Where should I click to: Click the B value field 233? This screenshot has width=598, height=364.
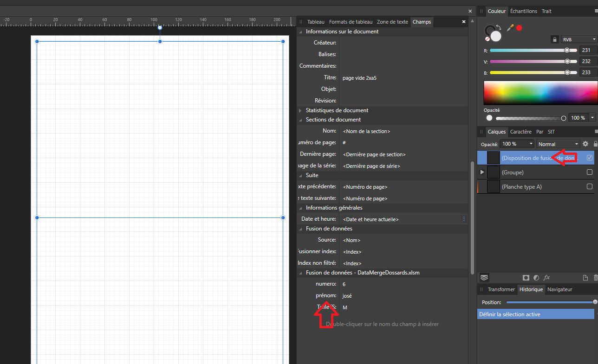[588, 72]
